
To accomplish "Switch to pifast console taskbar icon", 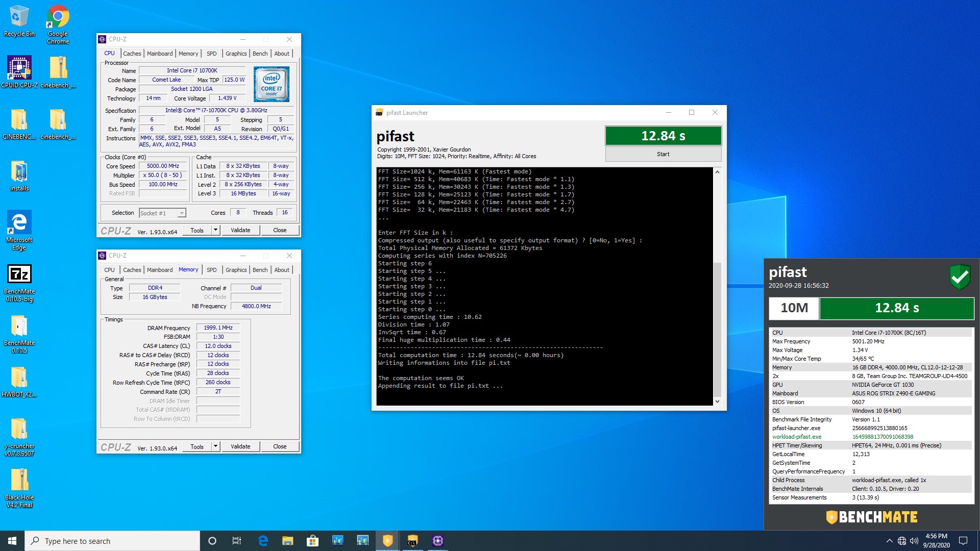I will click(x=412, y=541).
